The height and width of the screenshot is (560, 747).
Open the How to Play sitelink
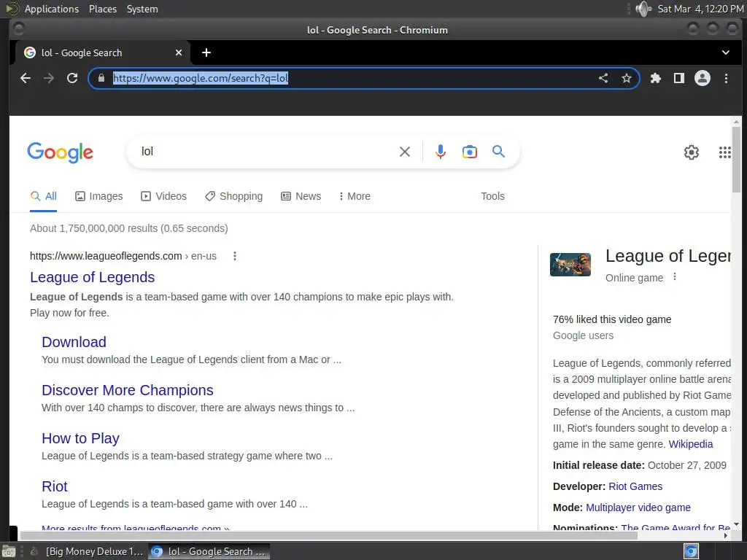click(80, 438)
